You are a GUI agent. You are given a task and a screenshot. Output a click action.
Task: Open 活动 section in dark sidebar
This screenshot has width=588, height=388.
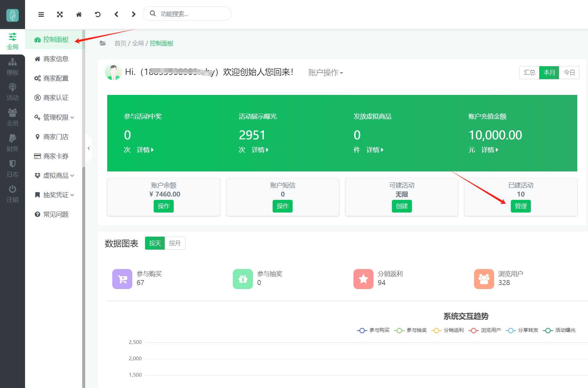point(12,92)
